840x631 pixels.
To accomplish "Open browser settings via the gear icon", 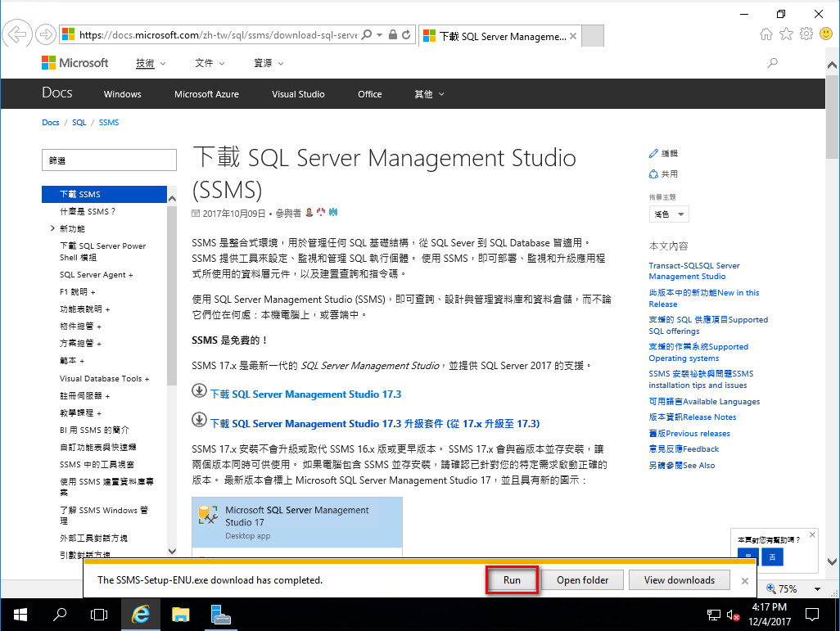I will pyautogui.click(x=806, y=34).
